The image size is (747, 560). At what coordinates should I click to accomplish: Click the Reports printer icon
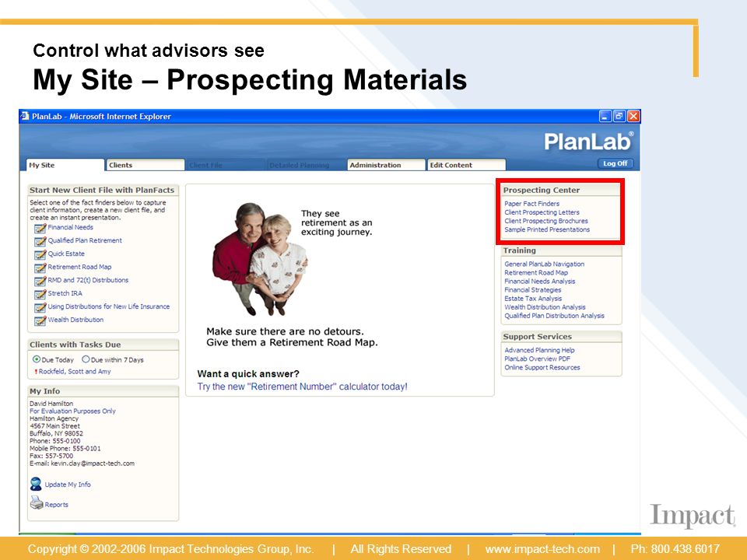[x=37, y=502]
